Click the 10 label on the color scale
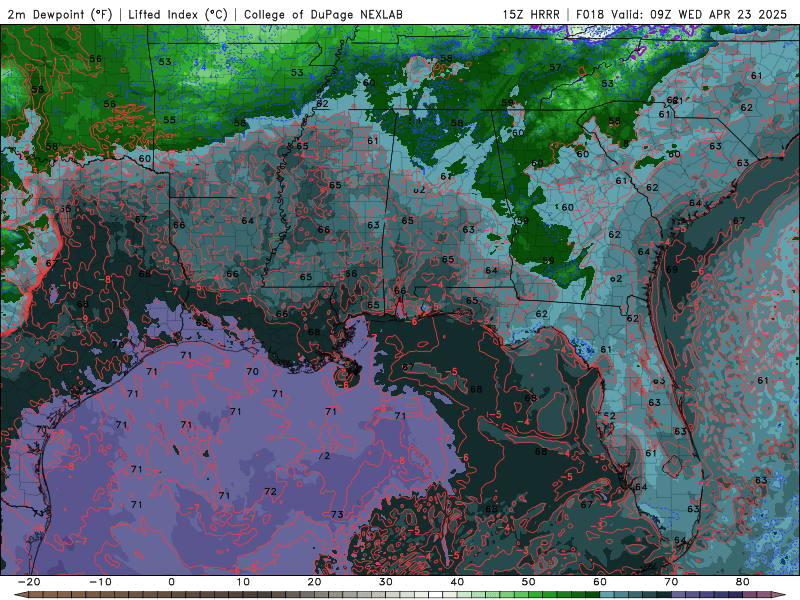This screenshot has width=800, height=600. coord(243,582)
